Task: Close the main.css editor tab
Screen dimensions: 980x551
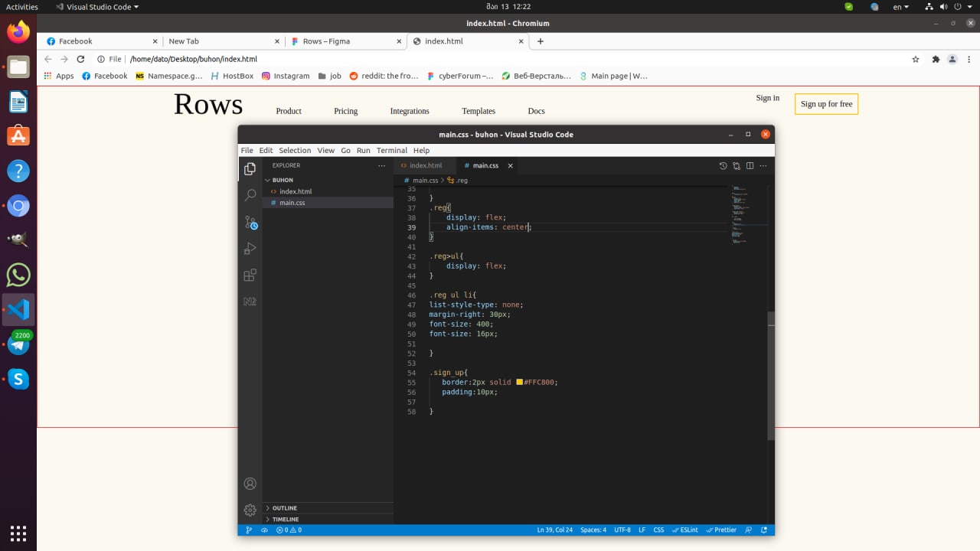Action: click(511, 165)
